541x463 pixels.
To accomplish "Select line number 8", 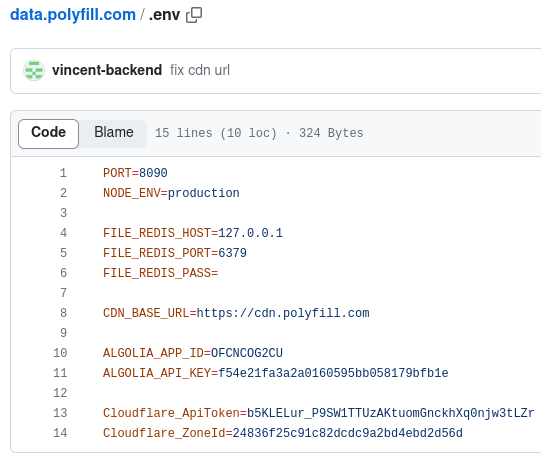I will [63, 313].
